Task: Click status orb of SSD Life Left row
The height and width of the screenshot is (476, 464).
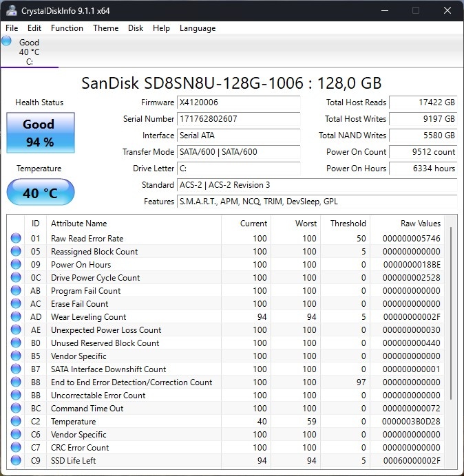Action: pos(16,460)
